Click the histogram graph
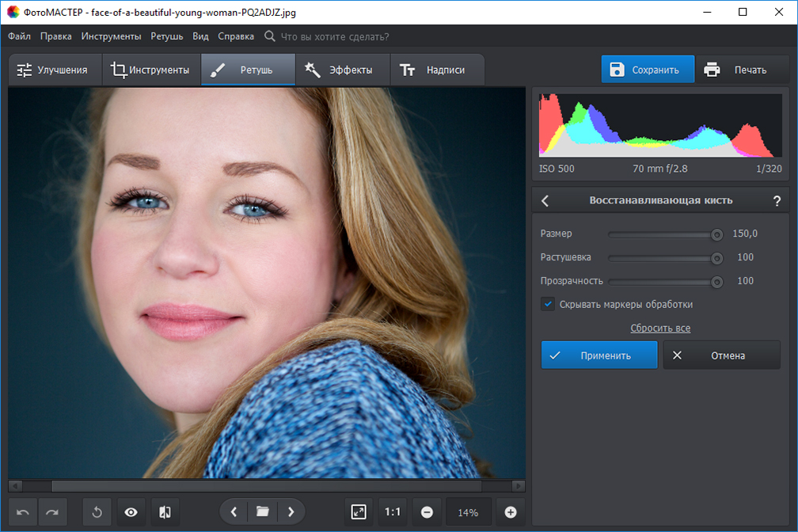Screen dimensions: 798x532 tap(660, 125)
